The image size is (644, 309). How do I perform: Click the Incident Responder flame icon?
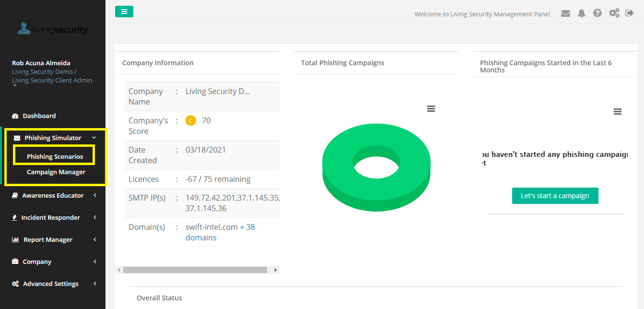pos(15,217)
